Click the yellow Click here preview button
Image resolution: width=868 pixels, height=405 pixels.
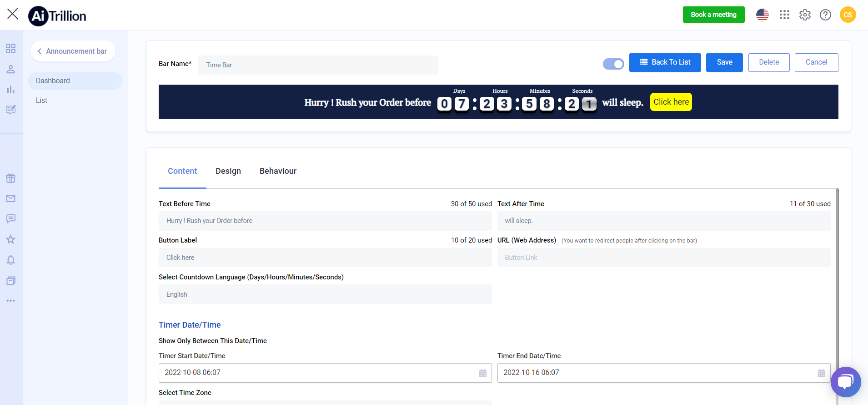671,102
